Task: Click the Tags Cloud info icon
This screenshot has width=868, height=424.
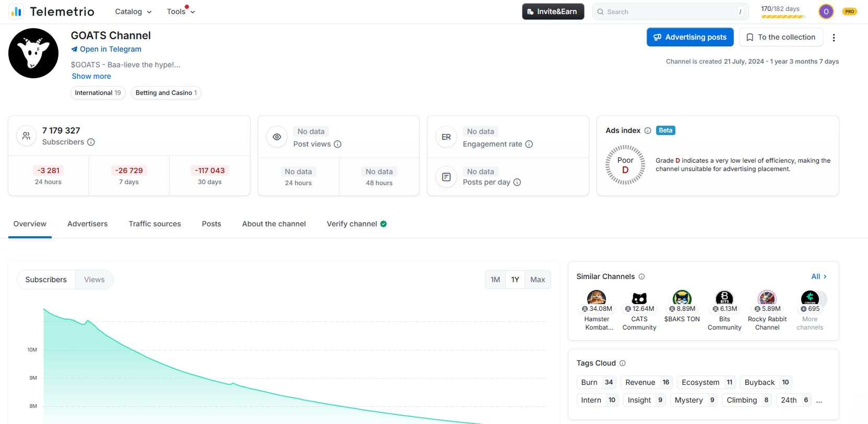Action: (x=622, y=363)
